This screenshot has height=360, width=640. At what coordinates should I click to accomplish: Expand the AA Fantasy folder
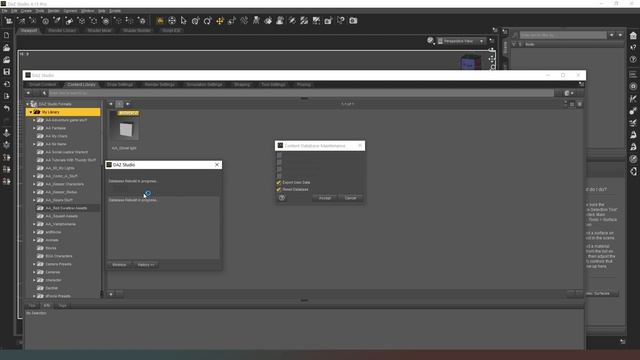tap(34, 128)
